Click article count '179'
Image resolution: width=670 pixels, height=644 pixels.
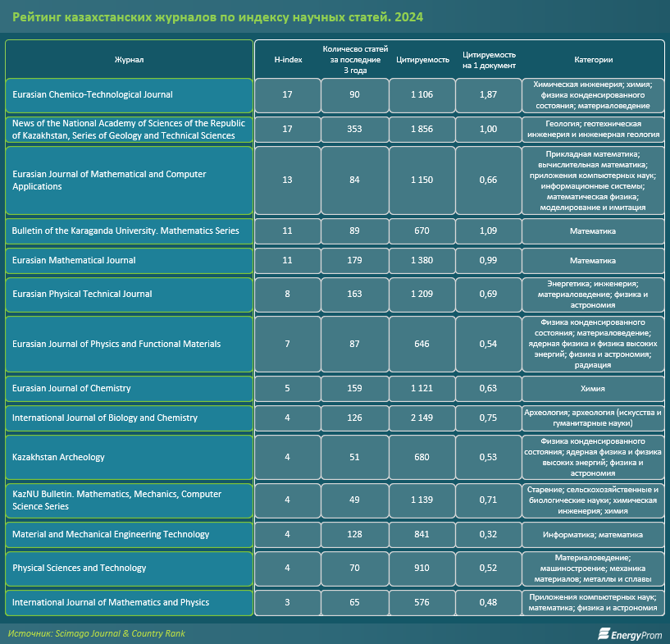click(354, 260)
